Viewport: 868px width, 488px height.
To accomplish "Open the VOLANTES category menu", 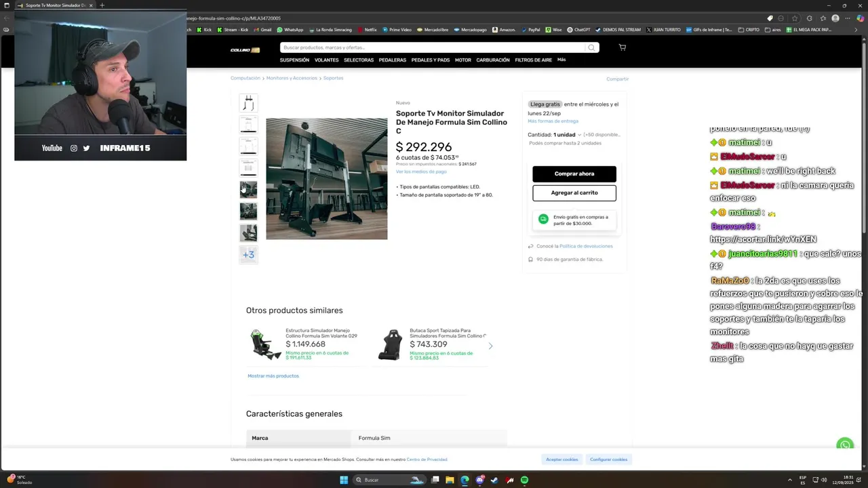I will pyautogui.click(x=326, y=60).
